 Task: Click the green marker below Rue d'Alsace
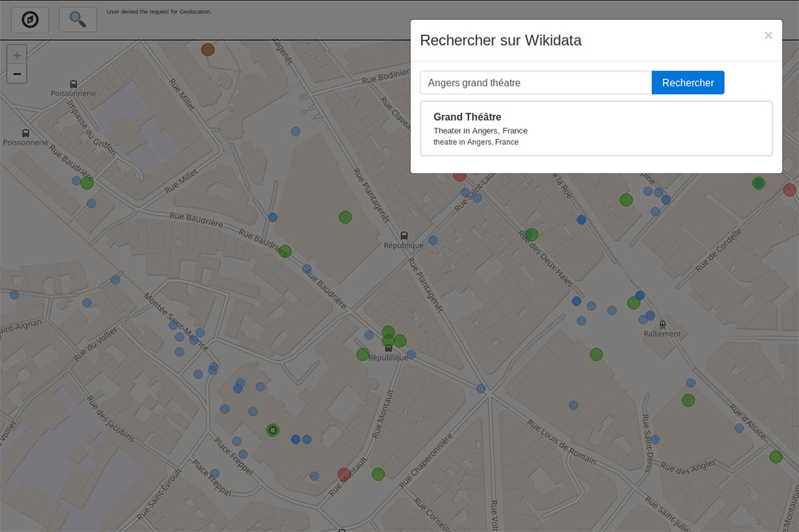775,457
